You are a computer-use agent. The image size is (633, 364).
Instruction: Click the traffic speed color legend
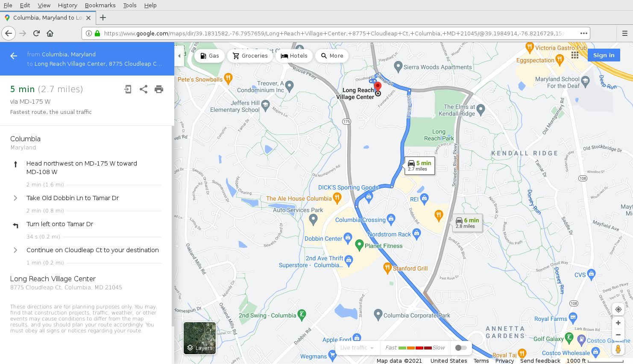(415, 348)
